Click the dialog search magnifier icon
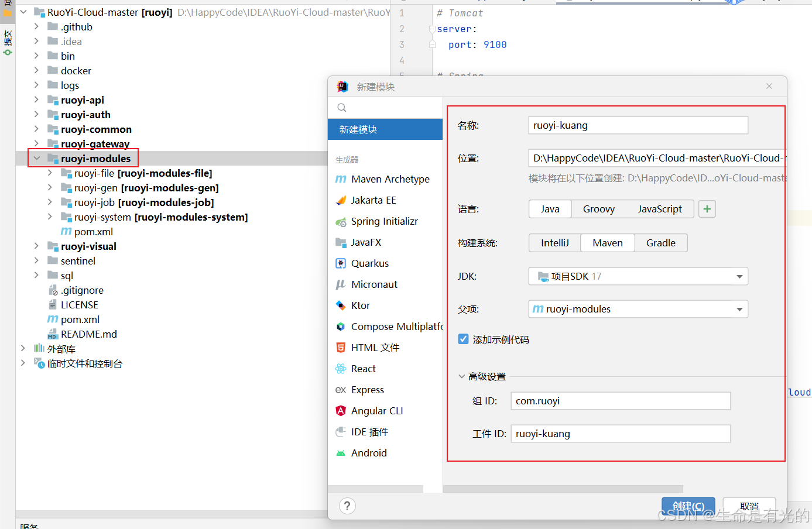The image size is (812, 529). 342,108
